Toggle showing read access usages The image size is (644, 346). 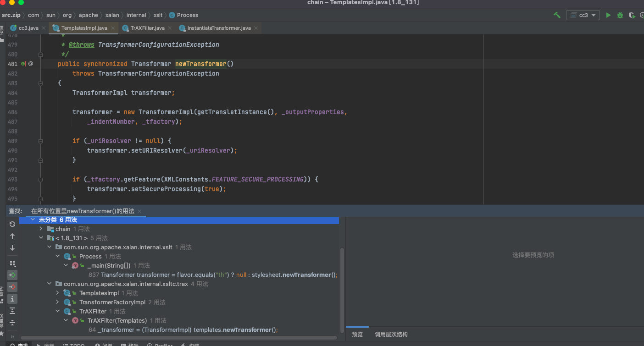tap(12, 275)
